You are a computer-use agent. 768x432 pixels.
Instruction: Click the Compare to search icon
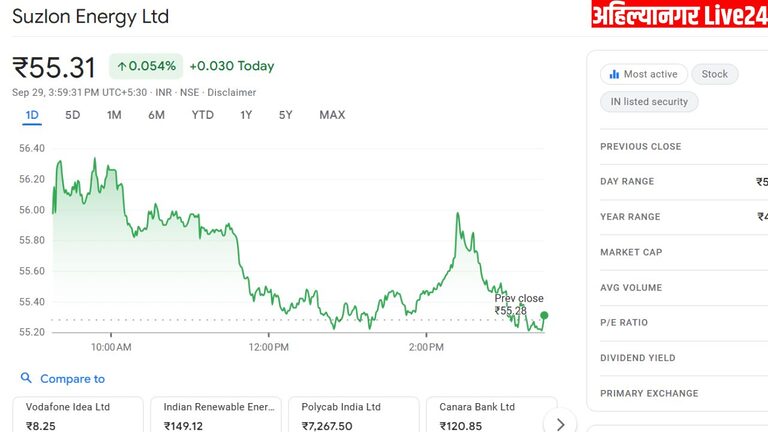pos(26,379)
